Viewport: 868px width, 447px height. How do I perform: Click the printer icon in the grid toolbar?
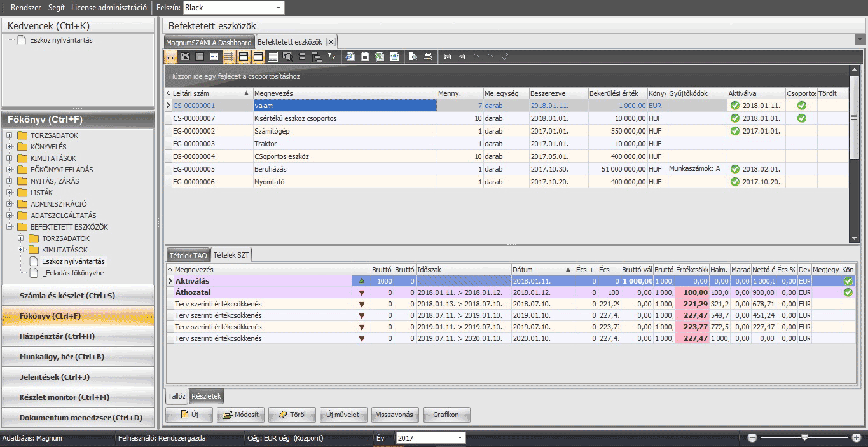428,57
